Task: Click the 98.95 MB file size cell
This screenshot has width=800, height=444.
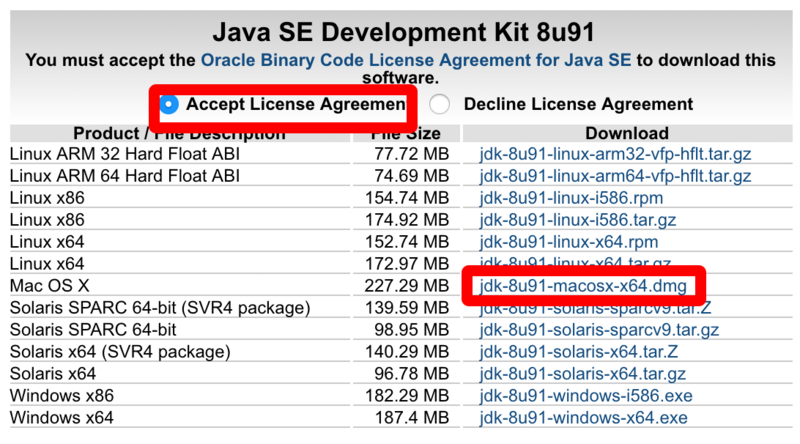Action: click(411, 330)
